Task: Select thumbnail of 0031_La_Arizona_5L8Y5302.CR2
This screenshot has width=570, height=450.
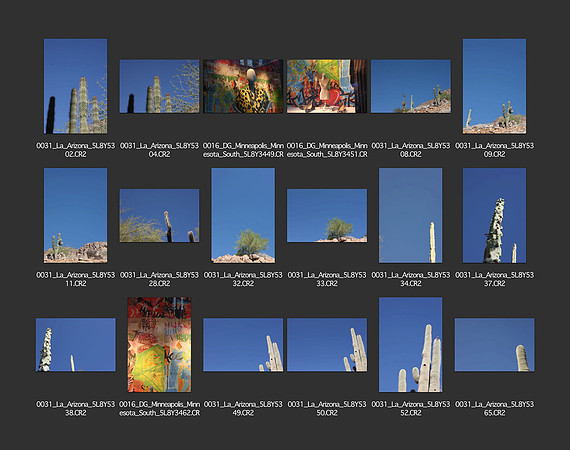Action: click(76, 86)
